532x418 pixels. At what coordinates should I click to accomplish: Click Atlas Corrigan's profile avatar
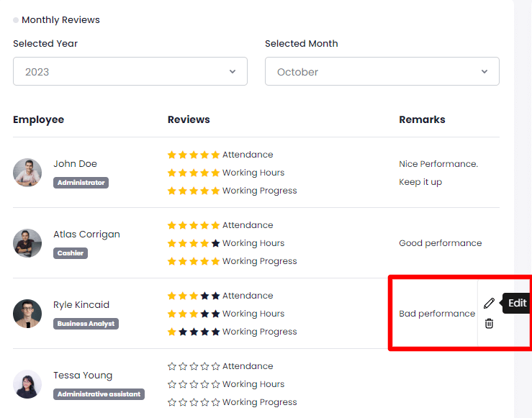(x=27, y=243)
